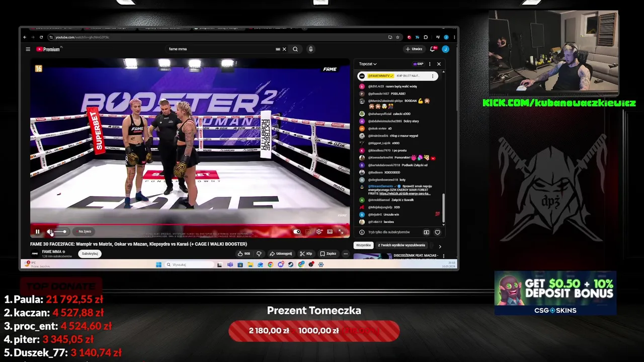The image size is (644, 362).
Task: Open browser three-dot menu
Action: 454,37
